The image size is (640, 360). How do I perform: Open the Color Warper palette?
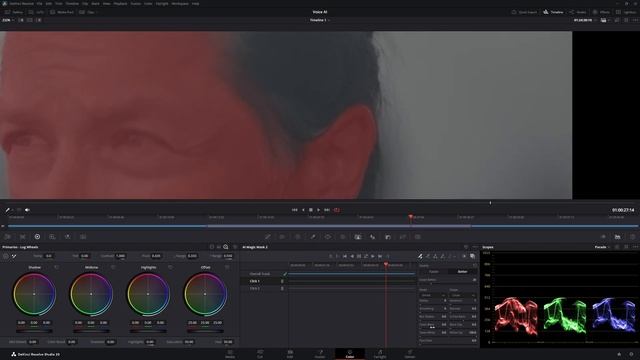click(x=282, y=237)
